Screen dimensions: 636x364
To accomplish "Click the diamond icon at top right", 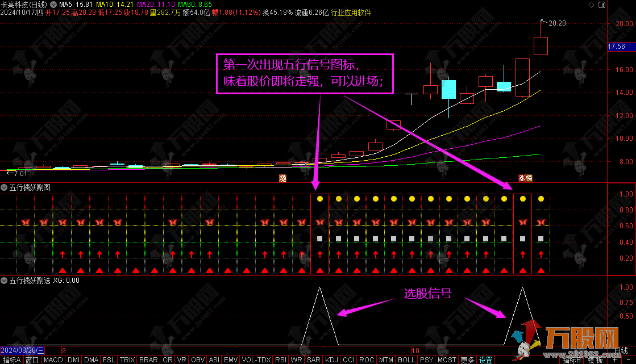I will [591, 5].
